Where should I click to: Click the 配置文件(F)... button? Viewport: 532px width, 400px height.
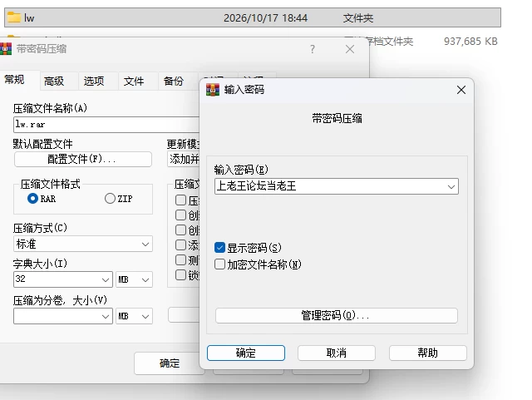pyautogui.click(x=83, y=159)
